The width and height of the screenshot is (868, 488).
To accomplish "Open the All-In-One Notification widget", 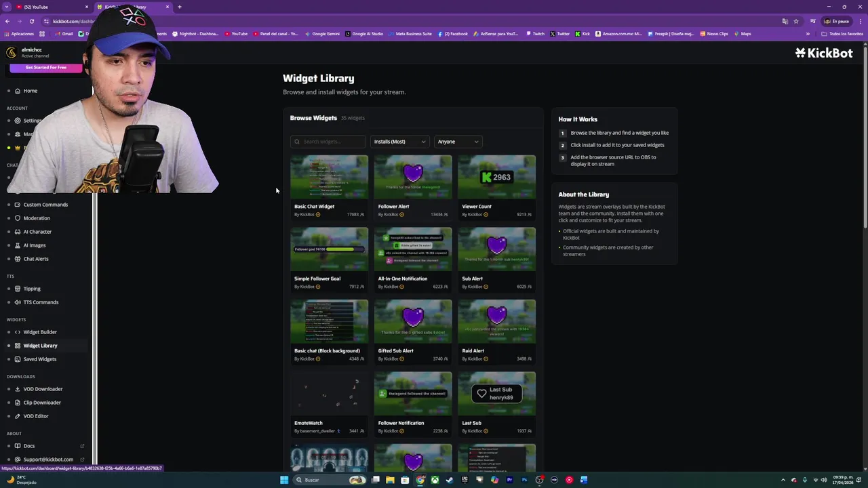I will (x=413, y=259).
